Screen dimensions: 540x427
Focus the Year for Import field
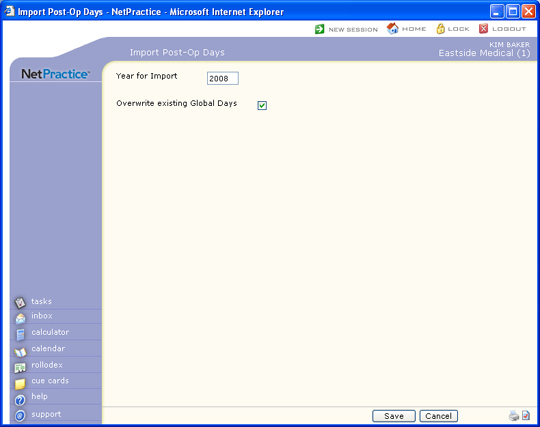click(222, 79)
